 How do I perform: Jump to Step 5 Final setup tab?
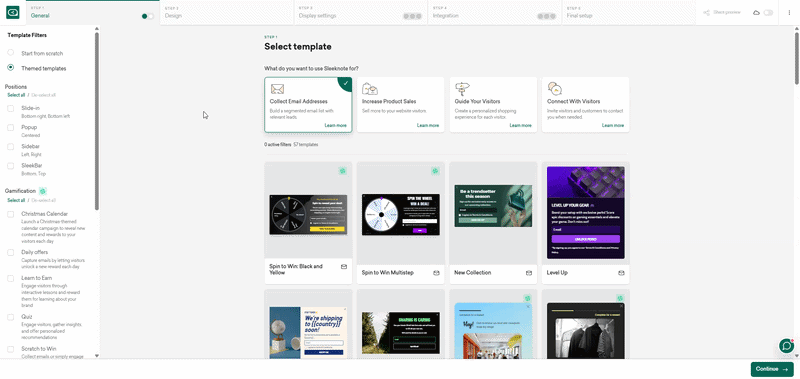click(x=629, y=13)
